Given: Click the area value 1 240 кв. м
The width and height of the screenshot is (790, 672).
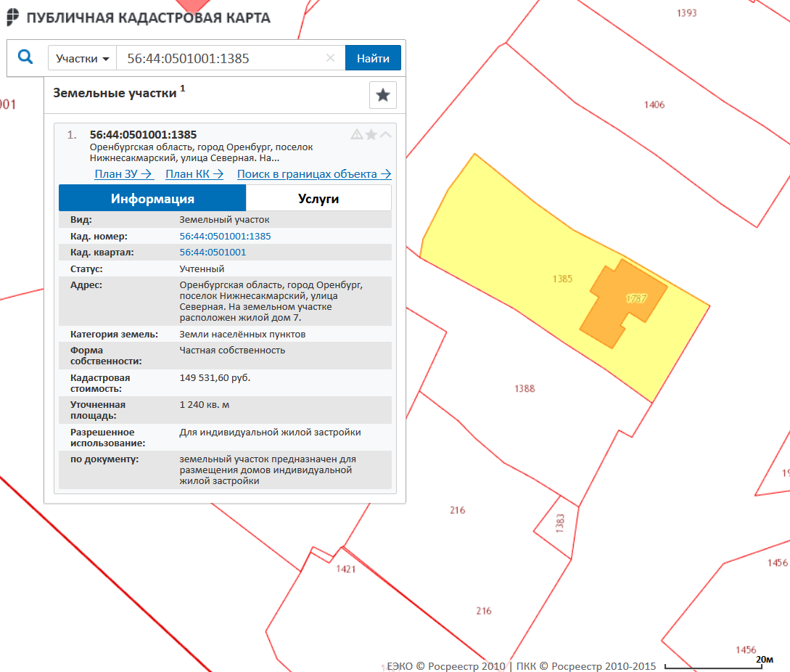Looking at the screenshot, I should click(204, 405).
